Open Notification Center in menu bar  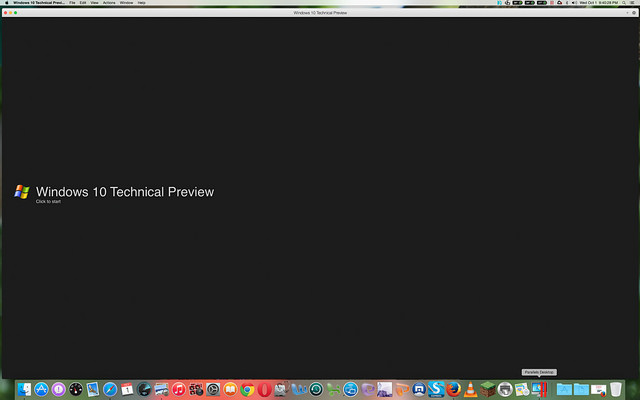point(632,2)
